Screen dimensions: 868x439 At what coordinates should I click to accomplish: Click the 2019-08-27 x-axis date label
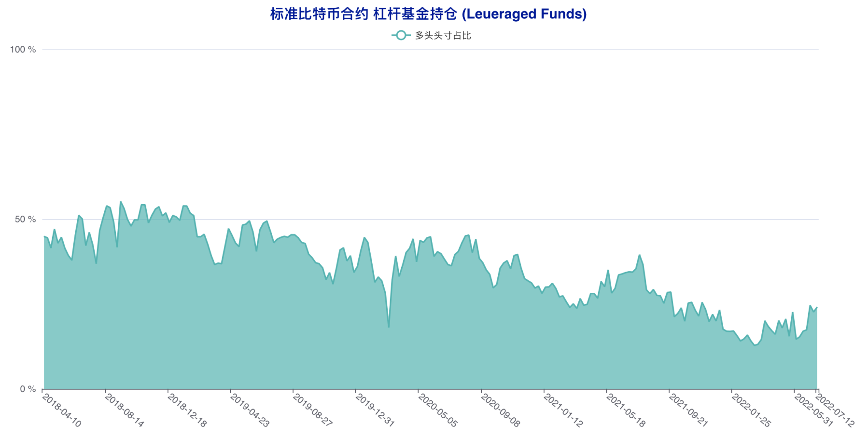pos(312,411)
